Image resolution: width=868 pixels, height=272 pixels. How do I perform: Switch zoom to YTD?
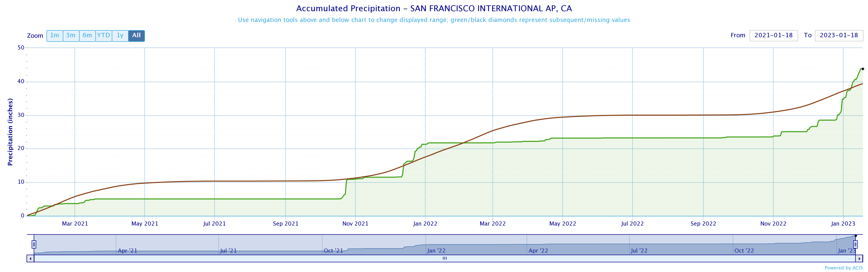(x=103, y=36)
